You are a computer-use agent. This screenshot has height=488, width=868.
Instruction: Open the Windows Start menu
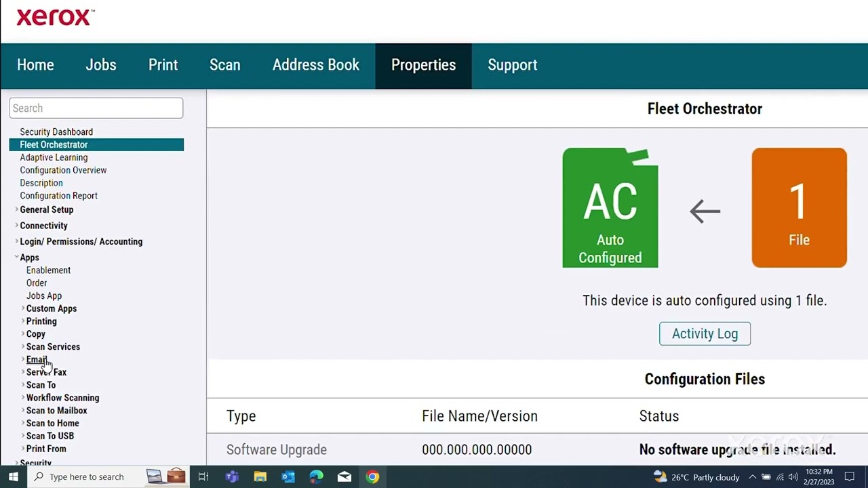click(x=13, y=476)
